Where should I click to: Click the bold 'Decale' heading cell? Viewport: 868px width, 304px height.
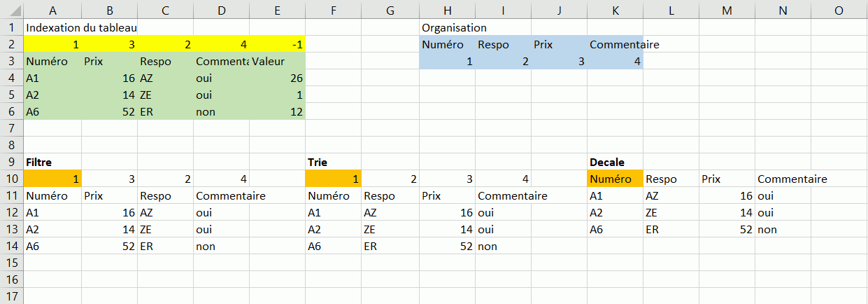pos(615,162)
